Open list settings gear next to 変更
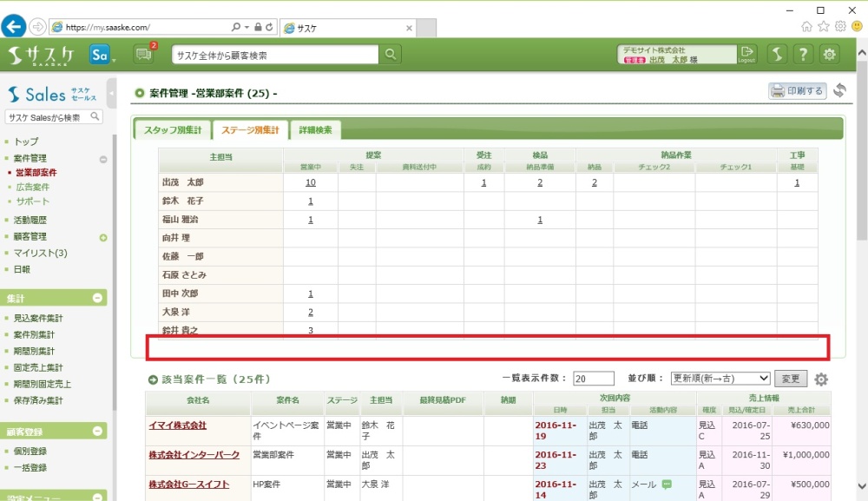The width and height of the screenshot is (868, 501). pyautogui.click(x=821, y=379)
